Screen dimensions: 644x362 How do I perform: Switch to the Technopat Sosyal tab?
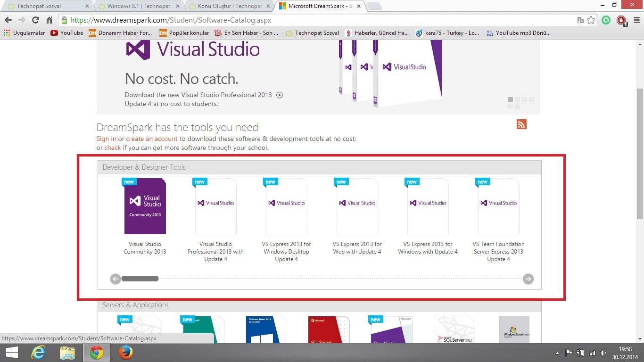click(47, 6)
